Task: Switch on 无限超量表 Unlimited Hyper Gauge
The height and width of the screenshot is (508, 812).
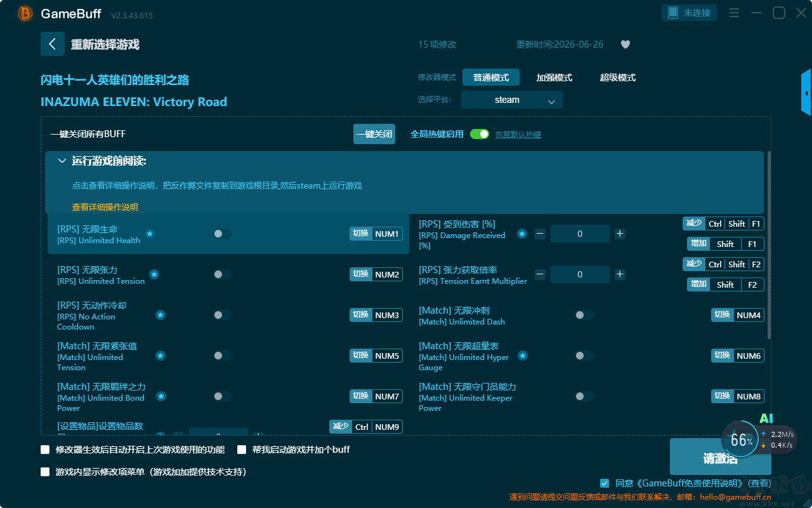Action: click(584, 356)
